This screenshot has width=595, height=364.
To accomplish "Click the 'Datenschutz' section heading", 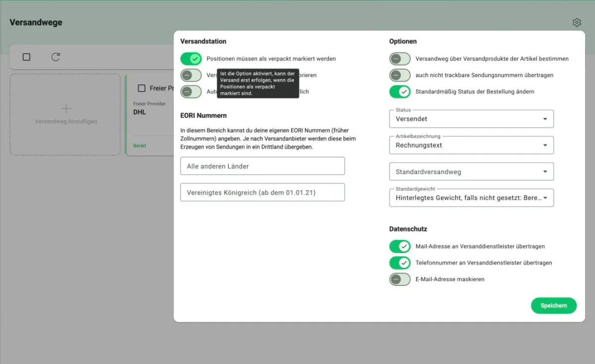I will click(408, 229).
